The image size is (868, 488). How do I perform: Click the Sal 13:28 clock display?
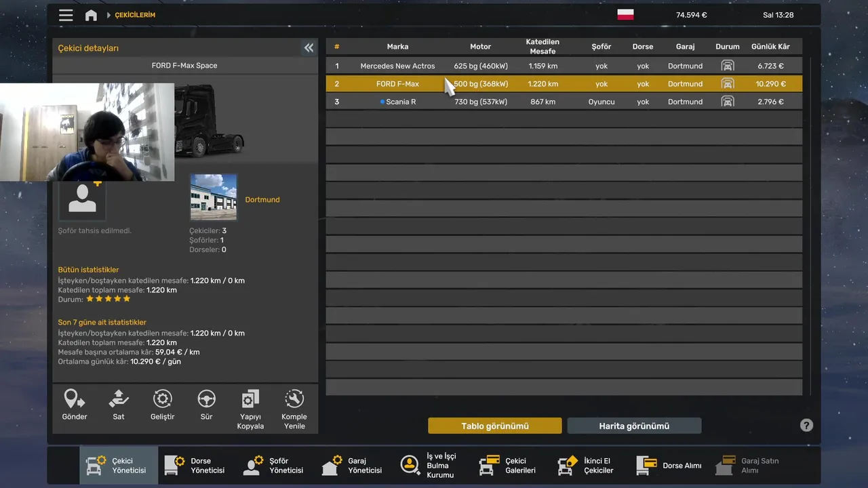[x=778, y=15]
